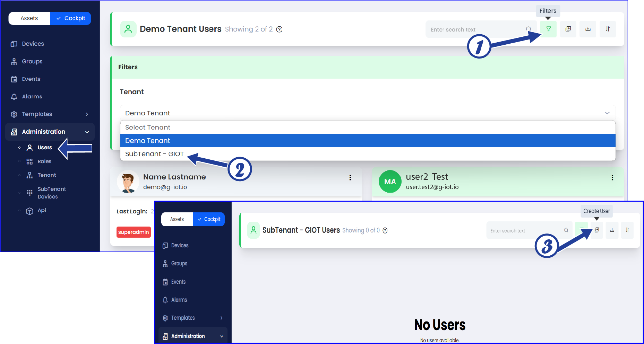Open Devices in the top sidebar
Image resolution: width=644 pixels, height=344 pixels.
pos(33,44)
